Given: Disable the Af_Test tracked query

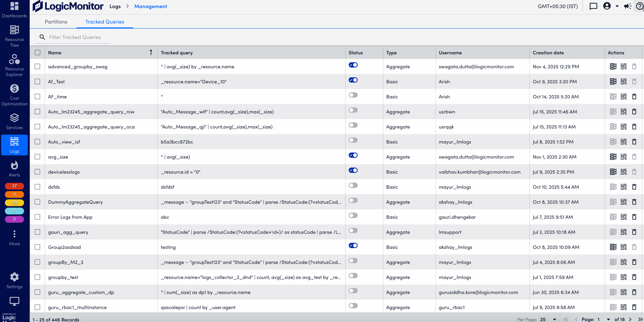Looking at the screenshot, I should tap(353, 80).
